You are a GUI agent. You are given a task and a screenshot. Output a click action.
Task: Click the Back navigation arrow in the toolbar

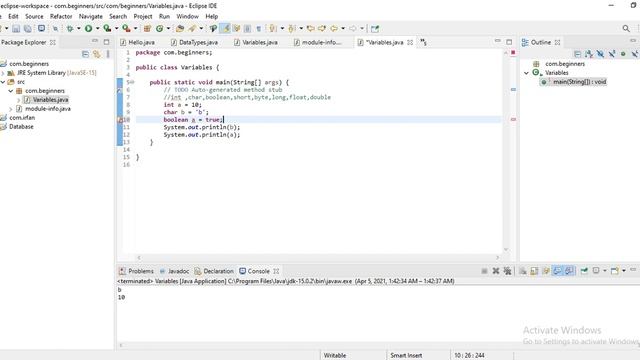coord(334,29)
